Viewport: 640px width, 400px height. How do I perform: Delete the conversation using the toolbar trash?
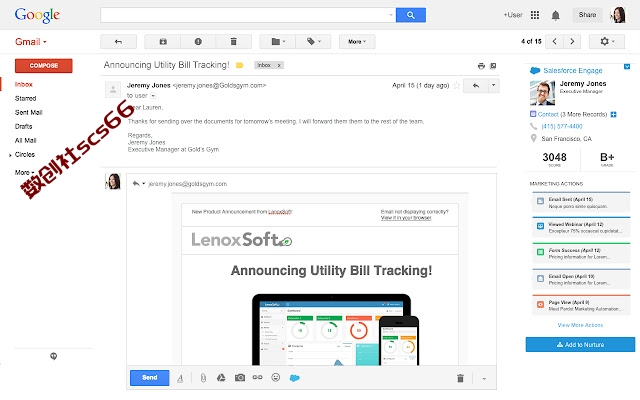tap(233, 42)
